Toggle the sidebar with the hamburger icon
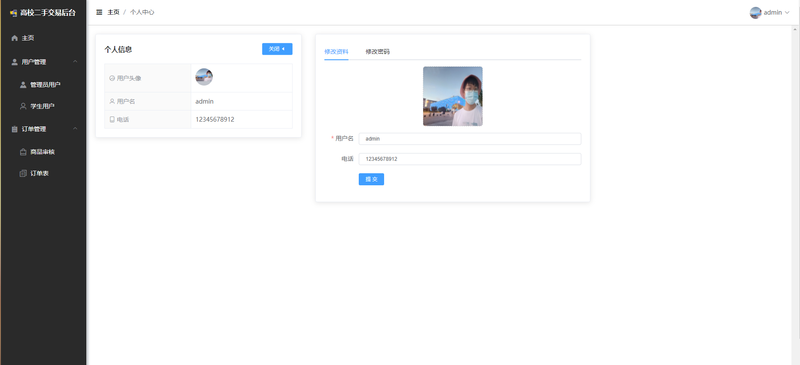The width and height of the screenshot is (800, 365). (x=99, y=12)
